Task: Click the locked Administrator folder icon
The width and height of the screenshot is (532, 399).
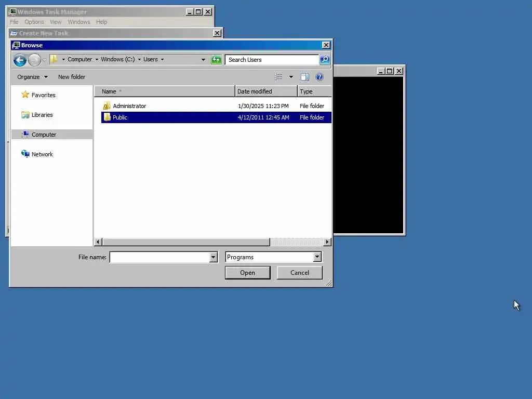Action: click(x=107, y=106)
